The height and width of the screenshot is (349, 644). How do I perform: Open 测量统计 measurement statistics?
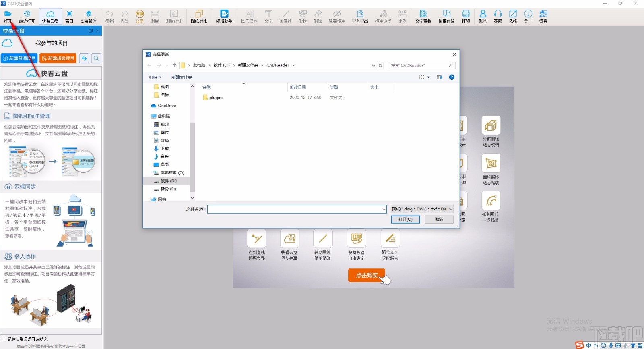point(174,16)
